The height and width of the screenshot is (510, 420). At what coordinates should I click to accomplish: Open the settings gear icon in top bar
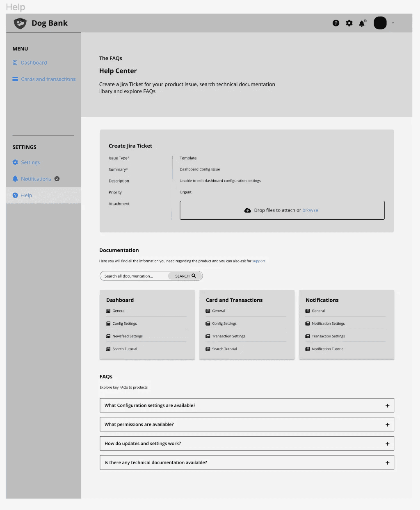pyautogui.click(x=349, y=23)
